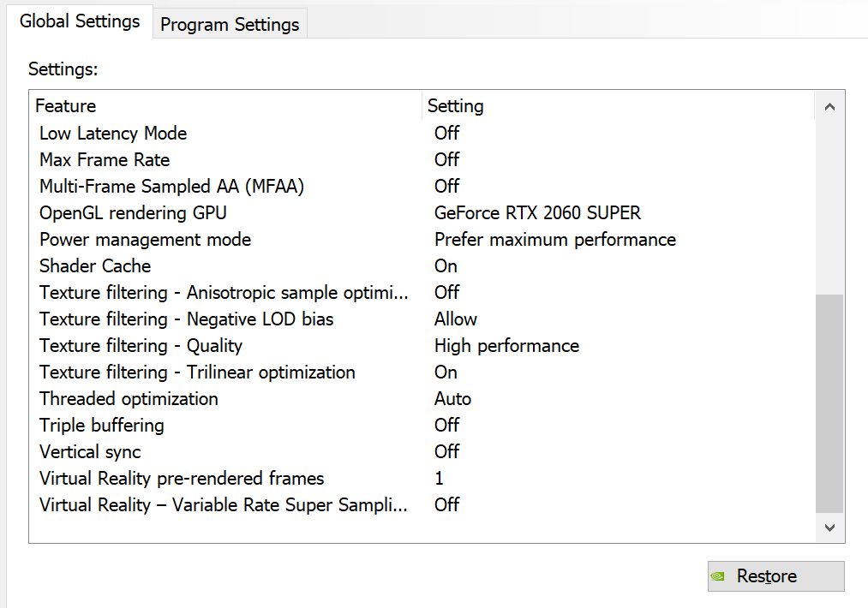Select the Low Latency Mode row
The height and width of the screenshot is (608, 868).
(422, 134)
